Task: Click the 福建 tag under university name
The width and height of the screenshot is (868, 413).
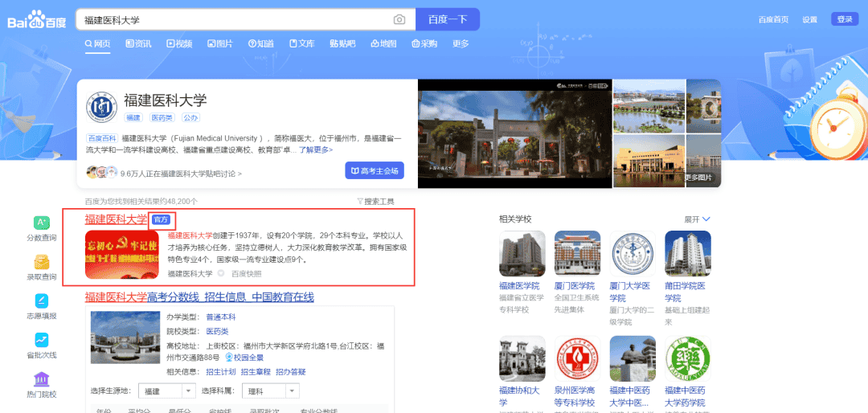Action: 133,117
